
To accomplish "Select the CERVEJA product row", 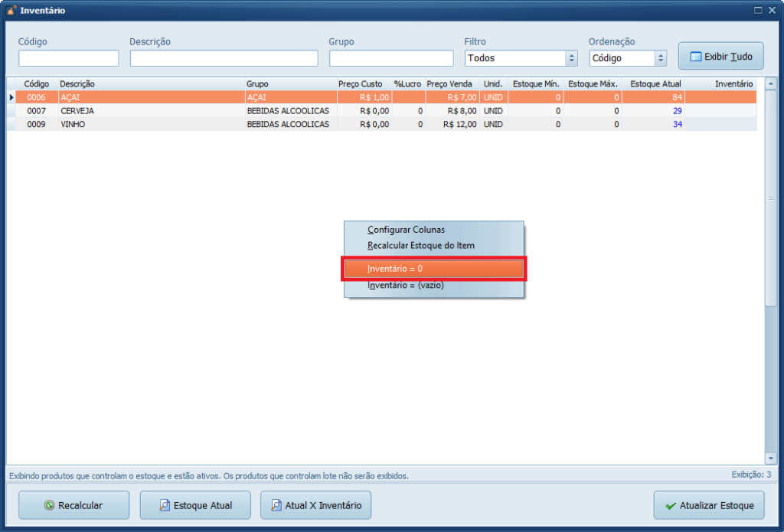I will pyautogui.click(x=77, y=111).
